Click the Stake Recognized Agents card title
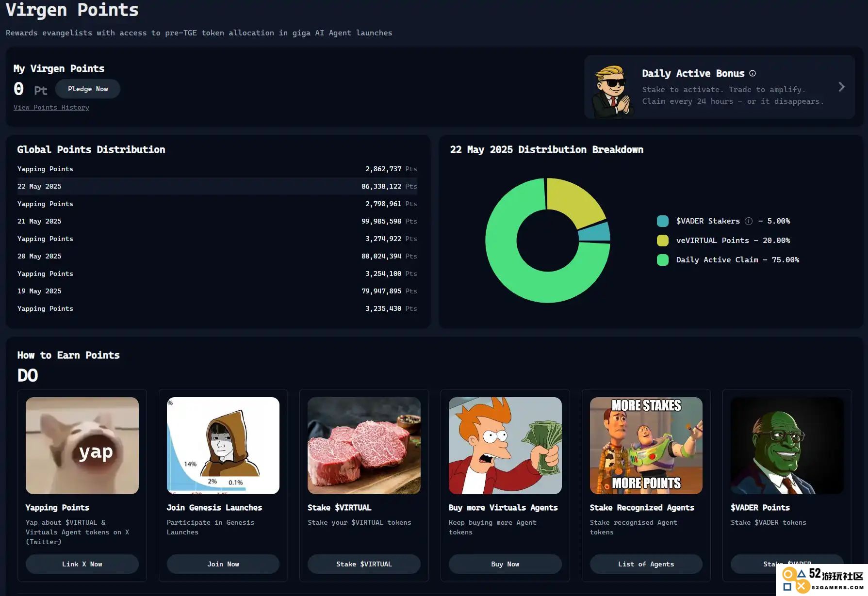Viewport: 868px width, 596px height. (x=642, y=508)
